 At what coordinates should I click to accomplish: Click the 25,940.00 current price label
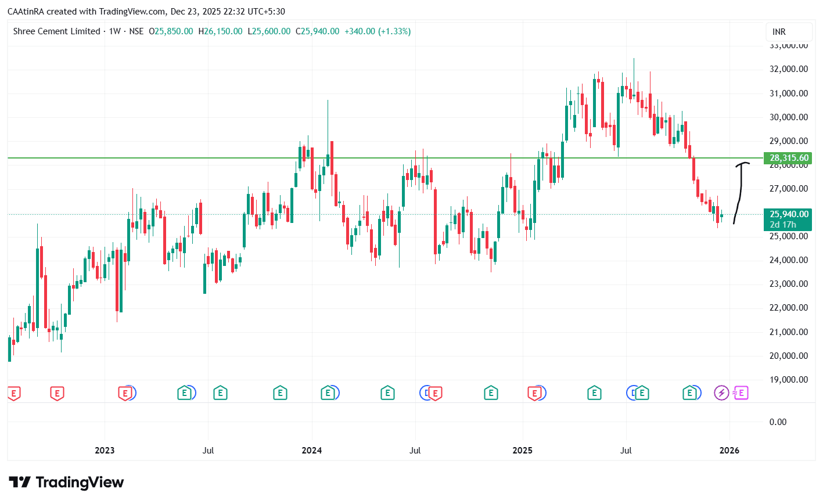pos(789,214)
